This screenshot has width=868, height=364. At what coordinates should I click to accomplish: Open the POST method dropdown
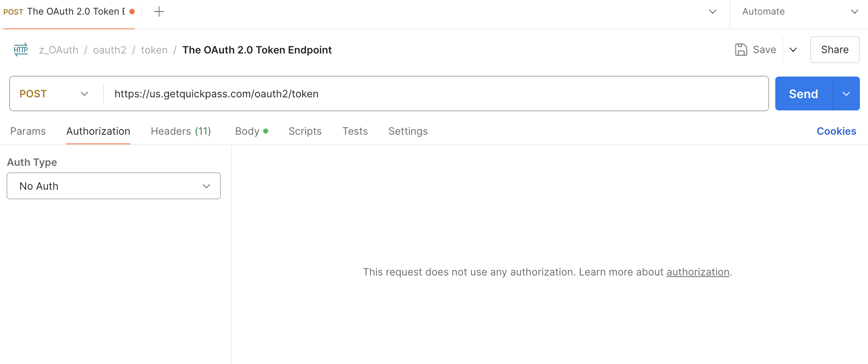(x=54, y=94)
